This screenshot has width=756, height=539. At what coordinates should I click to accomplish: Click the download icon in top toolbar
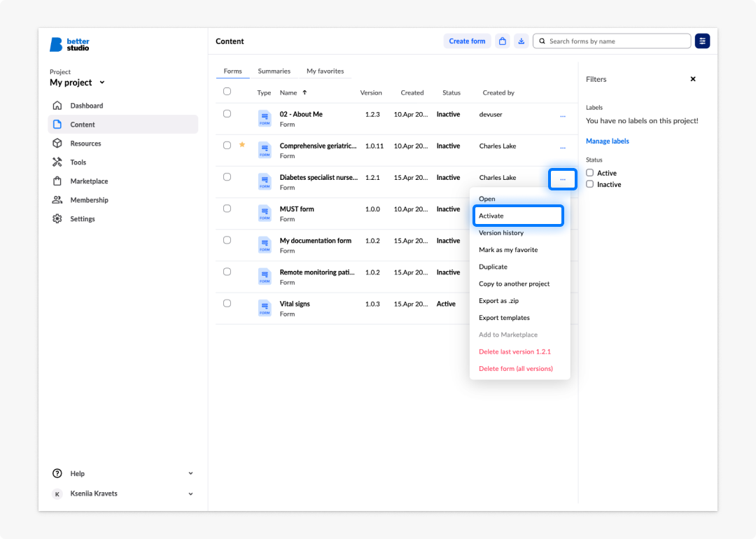(521, 41)
